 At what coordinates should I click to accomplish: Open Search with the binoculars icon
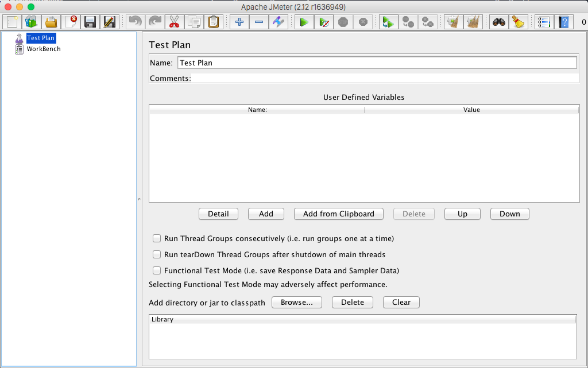coord(499,22)
